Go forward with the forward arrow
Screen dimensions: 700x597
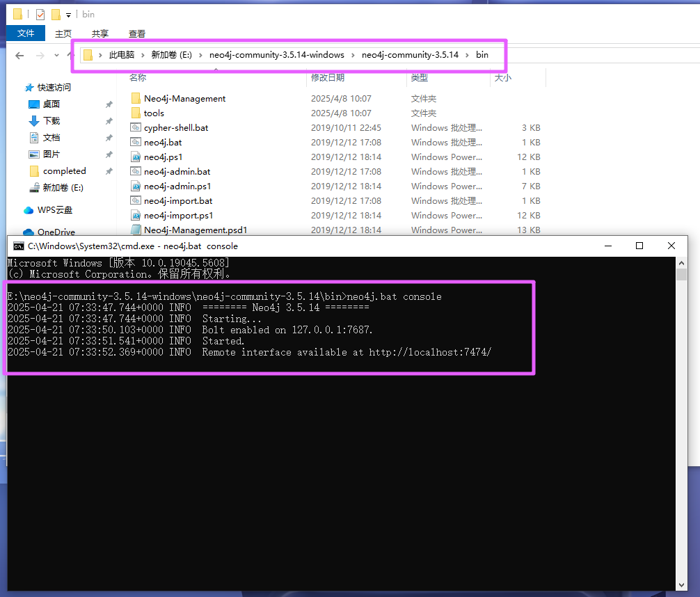[40, 56]
